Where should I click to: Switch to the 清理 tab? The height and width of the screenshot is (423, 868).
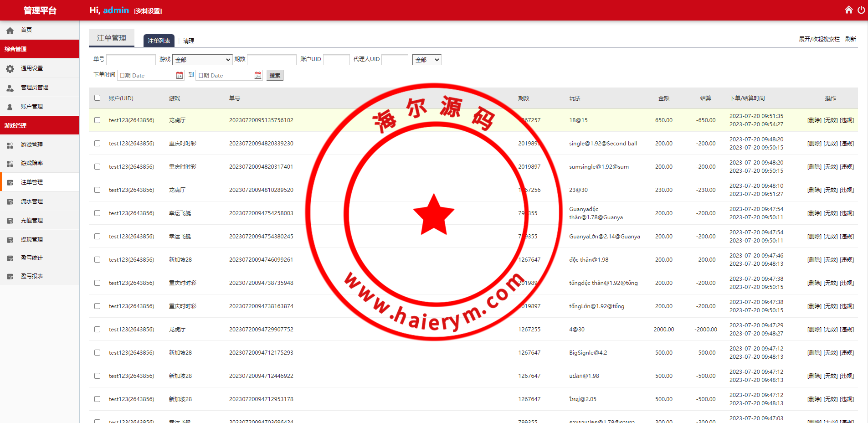(x=189, y=41)
